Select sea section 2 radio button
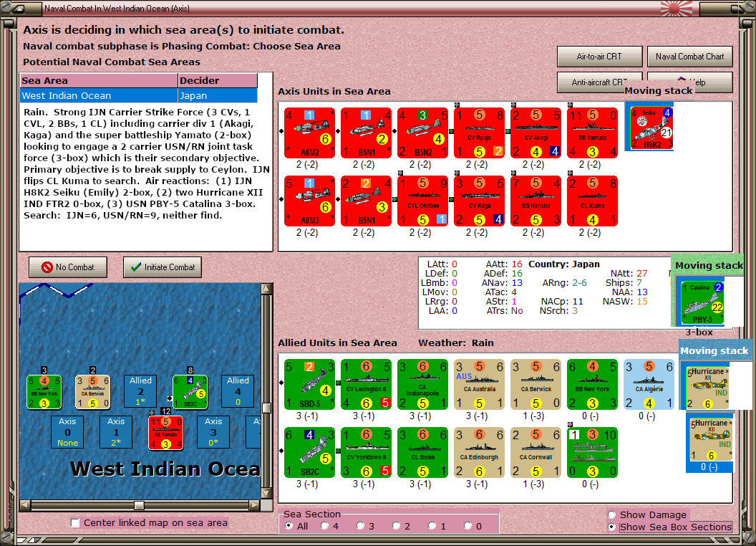Image resolution: width=756 pixels, height=546 pixels. pyautogui.click(x=396, y=526)
